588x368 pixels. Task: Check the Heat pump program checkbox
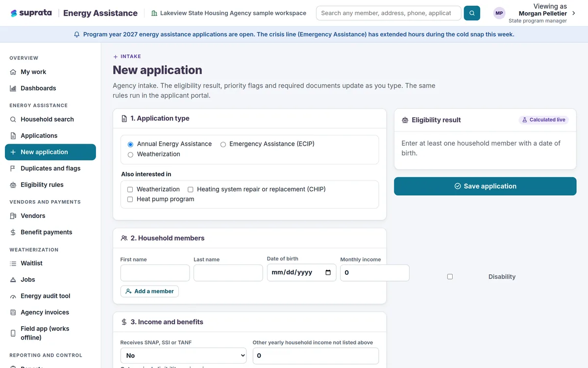click(x=130, y=200)
